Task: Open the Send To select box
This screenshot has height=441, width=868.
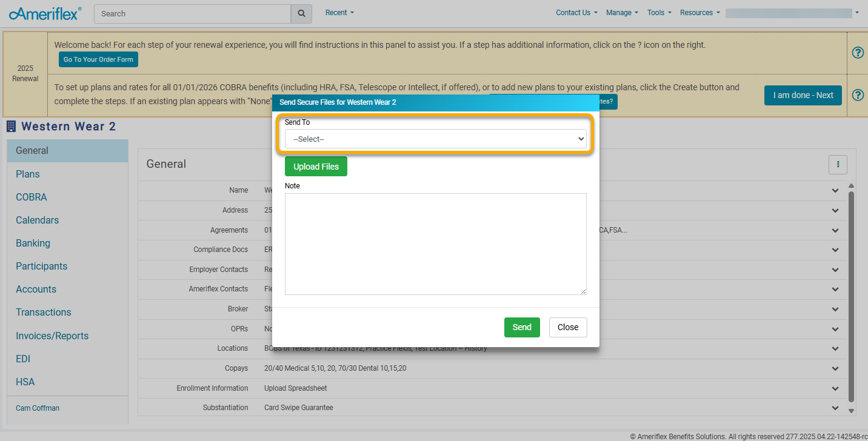Action: [436, 139]
